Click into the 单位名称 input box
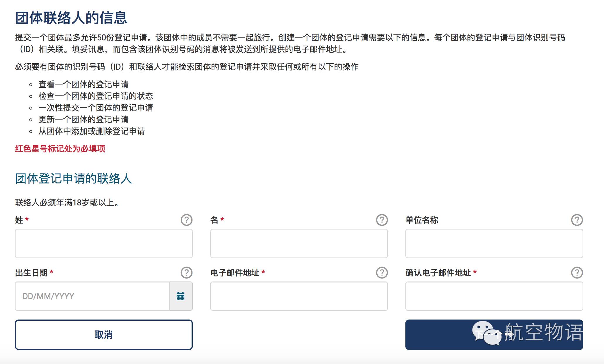The height and width of the screenshot is (364, 604). [494, 243]
